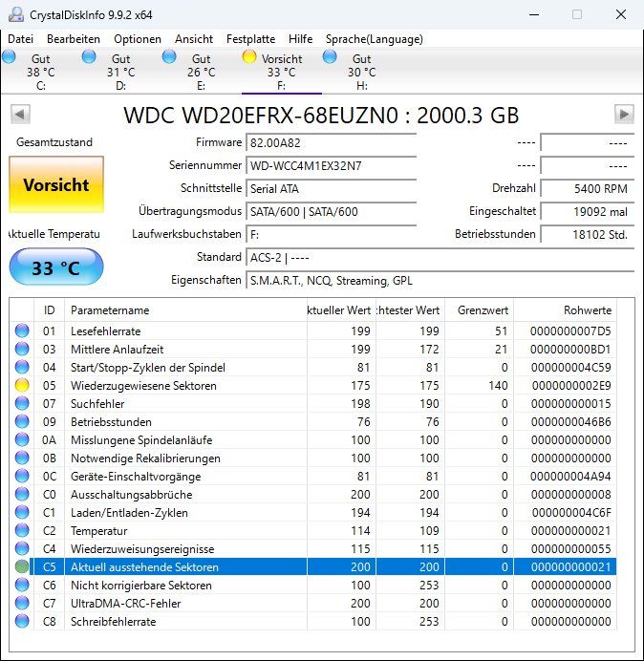Image resolution: width=644 pixels, height=661 pixels.
Task: Click the Firmware field 82.00A82
Action: 331,143
